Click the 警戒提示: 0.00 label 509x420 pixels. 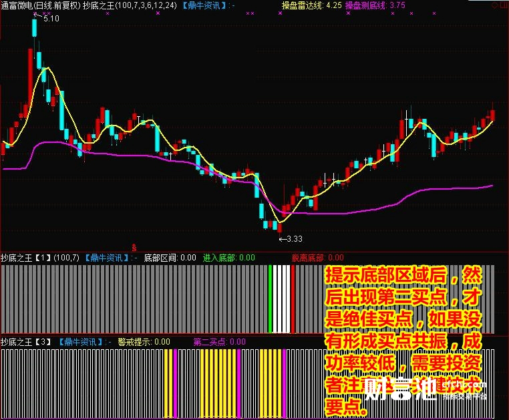click(144, 342)
